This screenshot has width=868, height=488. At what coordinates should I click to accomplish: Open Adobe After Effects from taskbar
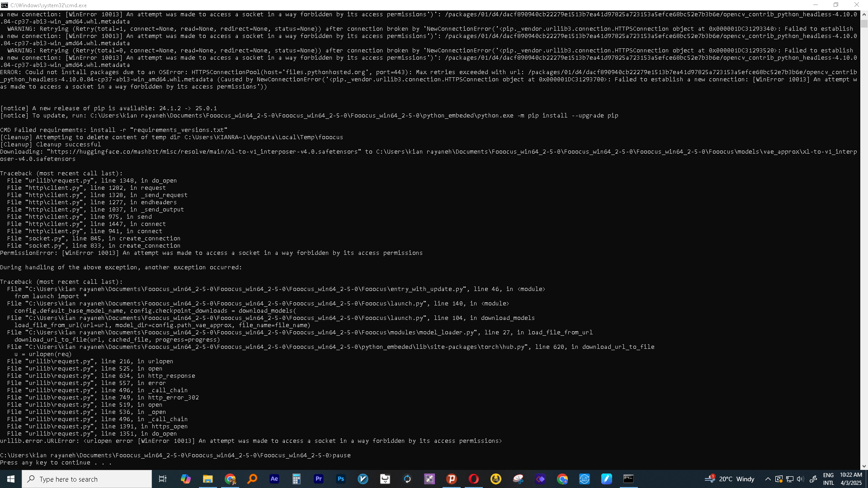pos(274,479)
